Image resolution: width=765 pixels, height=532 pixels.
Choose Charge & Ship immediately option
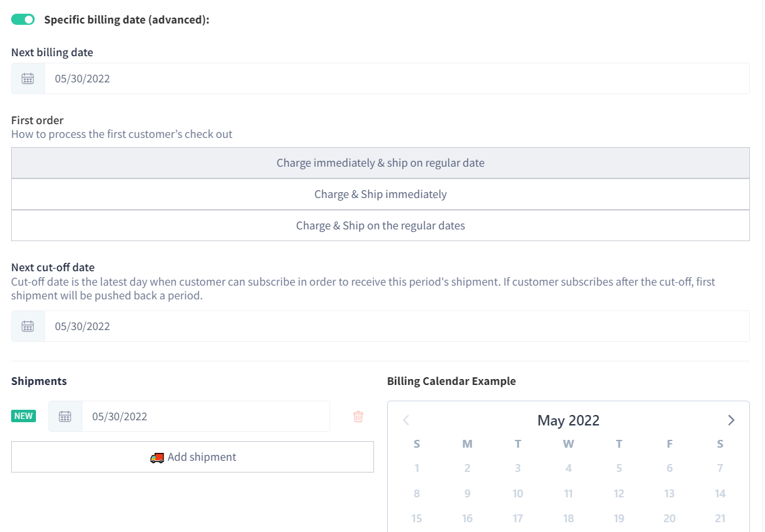pyautogui.click(x=381, y=194)
